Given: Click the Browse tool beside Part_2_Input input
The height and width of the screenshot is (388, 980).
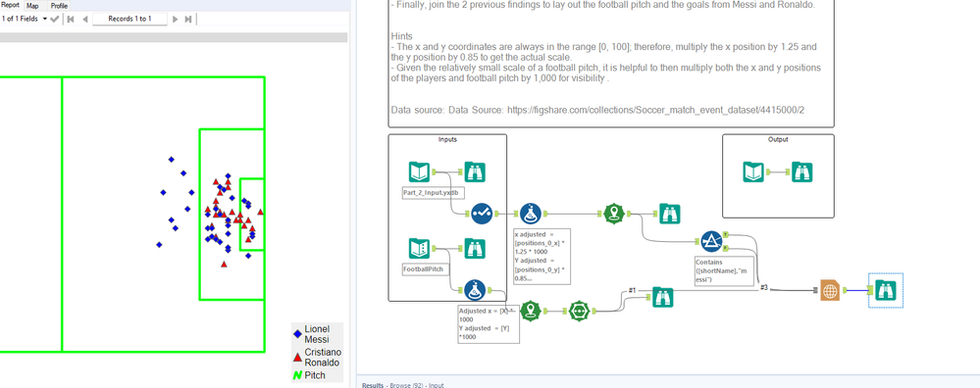Looking at the screenshot, I should [475, 171].
